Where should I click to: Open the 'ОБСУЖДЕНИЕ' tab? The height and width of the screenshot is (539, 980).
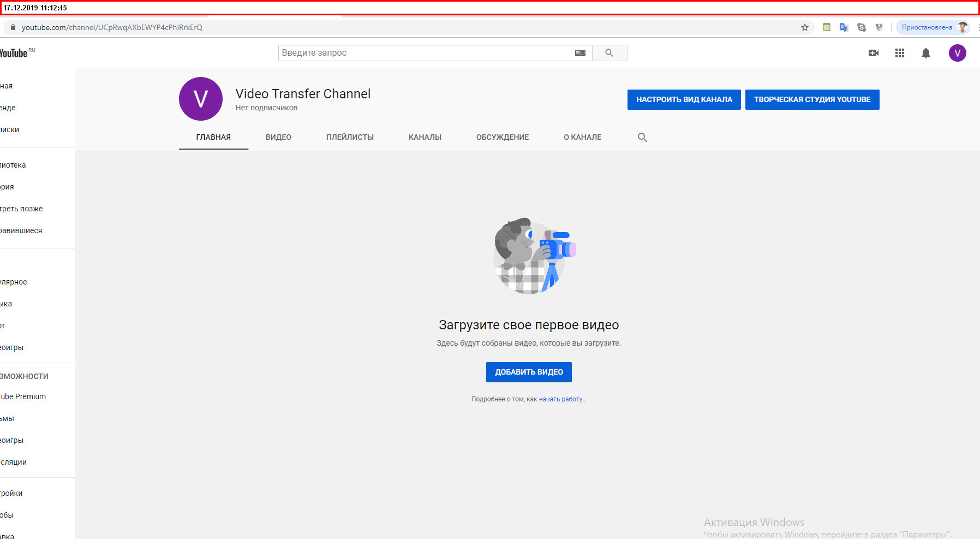coord(503,137)
